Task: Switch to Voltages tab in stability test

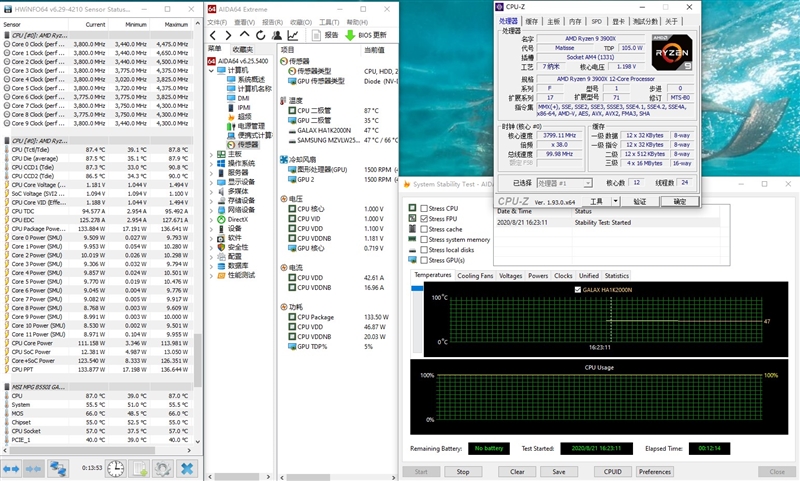Action: [510, 275]
